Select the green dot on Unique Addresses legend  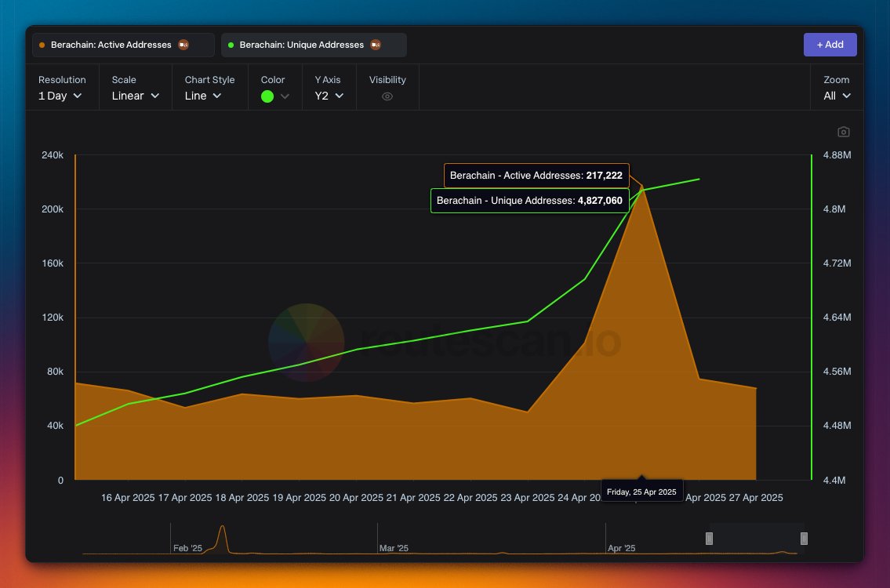tap(231, 45)
